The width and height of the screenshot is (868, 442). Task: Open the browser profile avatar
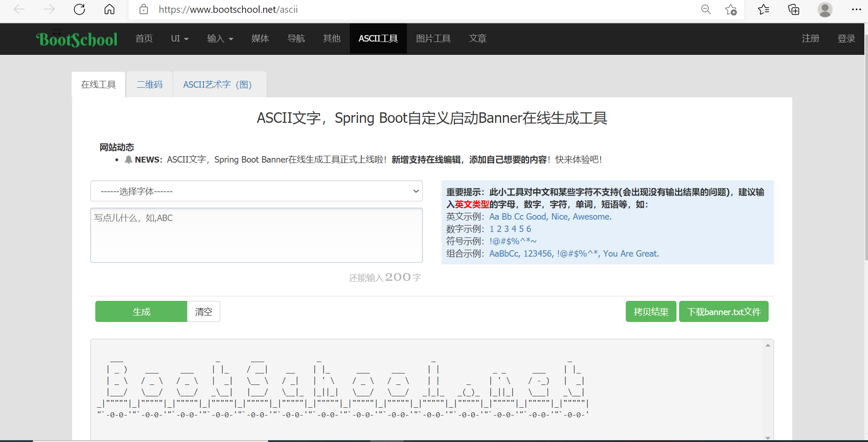[x=825, y=10]
